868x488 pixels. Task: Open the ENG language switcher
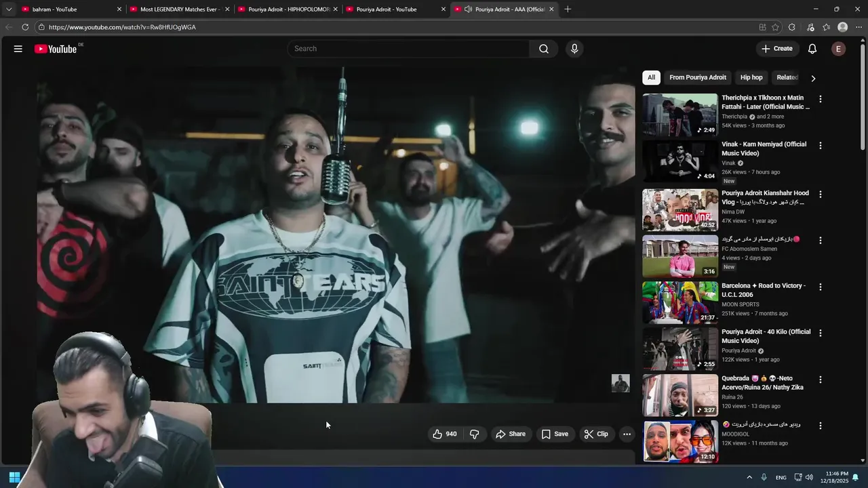click(x=781, y=477)
